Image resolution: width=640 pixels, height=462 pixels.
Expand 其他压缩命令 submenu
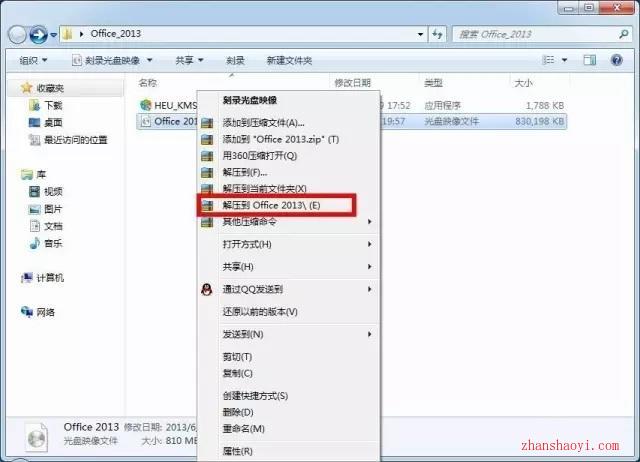289,222
